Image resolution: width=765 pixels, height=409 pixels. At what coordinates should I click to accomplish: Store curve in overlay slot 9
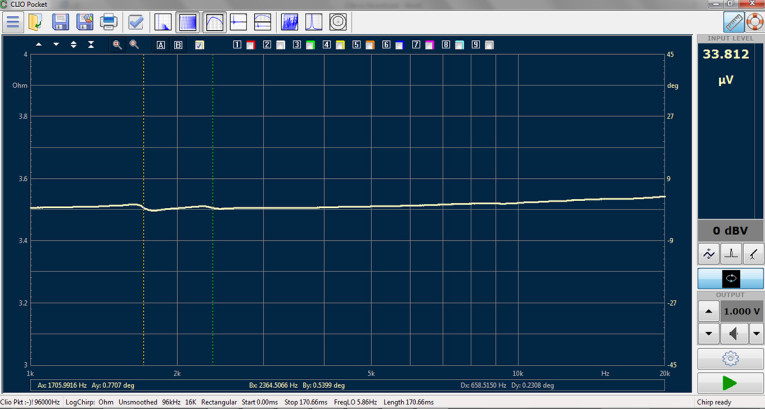(476, 44)
